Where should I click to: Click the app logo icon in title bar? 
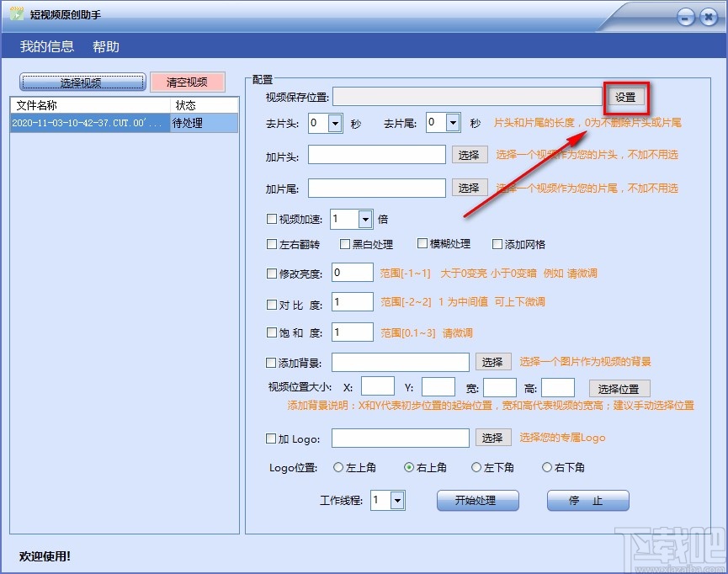tap(17, 14)
